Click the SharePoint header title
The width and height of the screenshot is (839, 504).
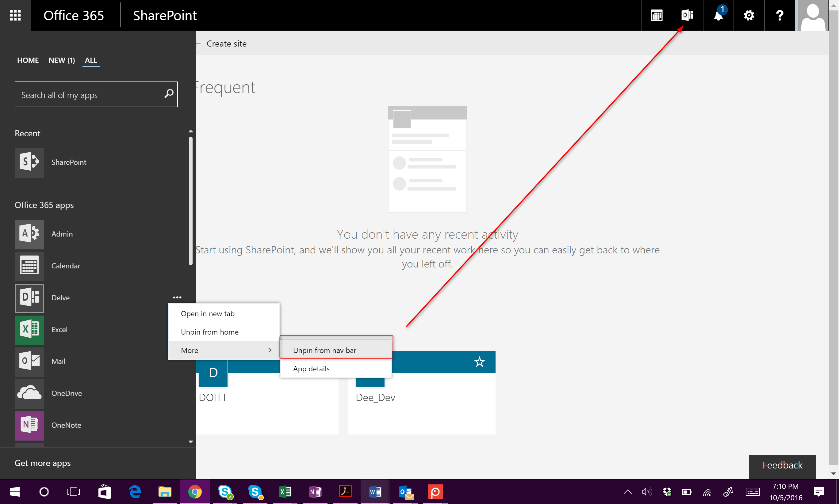(x=165, y=15)
